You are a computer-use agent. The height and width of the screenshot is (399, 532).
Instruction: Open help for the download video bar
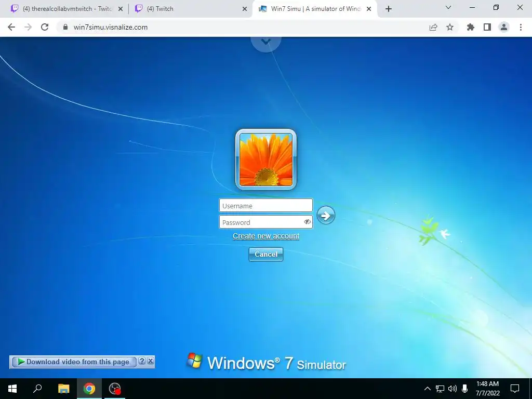[x=142, y=361]
